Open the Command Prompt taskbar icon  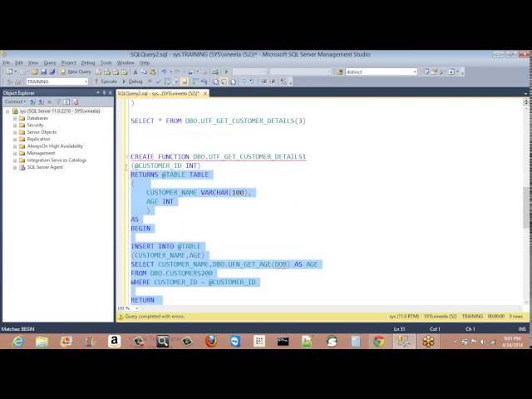tap(283, 342)
